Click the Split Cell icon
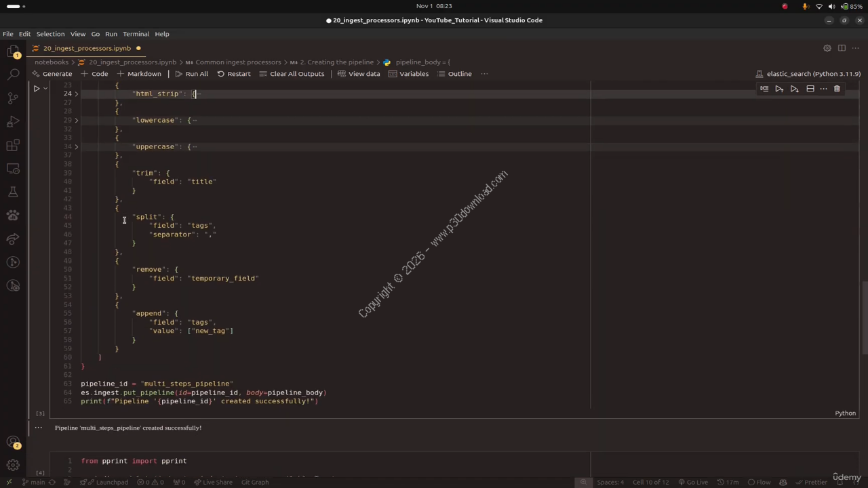The height and width of the screenshot is (488, 868). coord(810,89)
